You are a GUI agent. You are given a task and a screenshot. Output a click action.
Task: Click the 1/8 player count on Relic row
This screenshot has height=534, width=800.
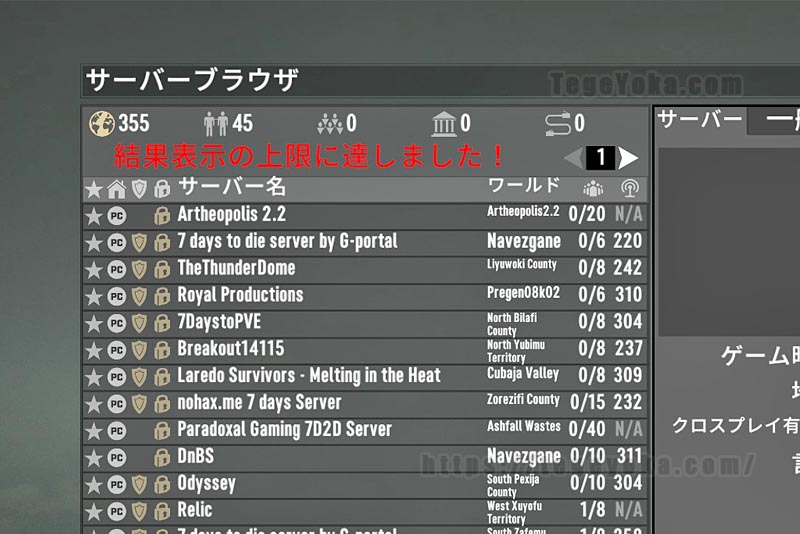pos(593,510)
